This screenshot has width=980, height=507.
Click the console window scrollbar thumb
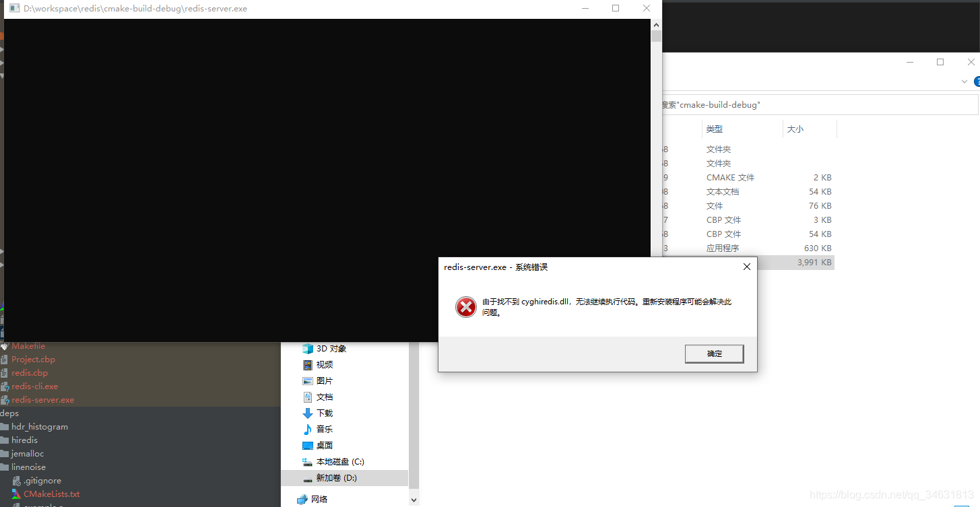[x=656, y=36]
